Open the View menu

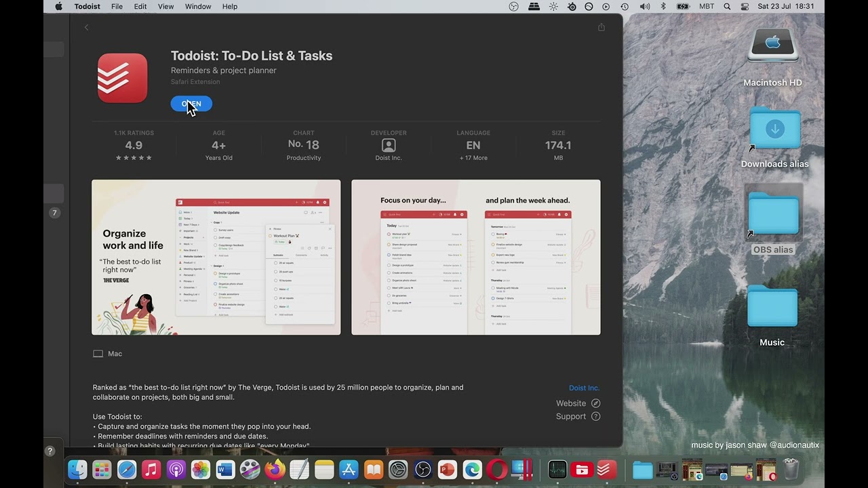165,6
